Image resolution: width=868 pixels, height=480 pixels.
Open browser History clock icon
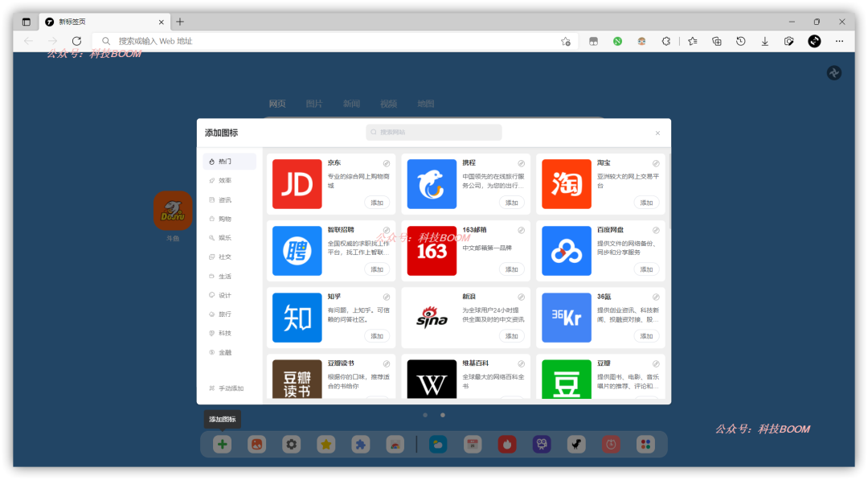[x=741, y=42]
